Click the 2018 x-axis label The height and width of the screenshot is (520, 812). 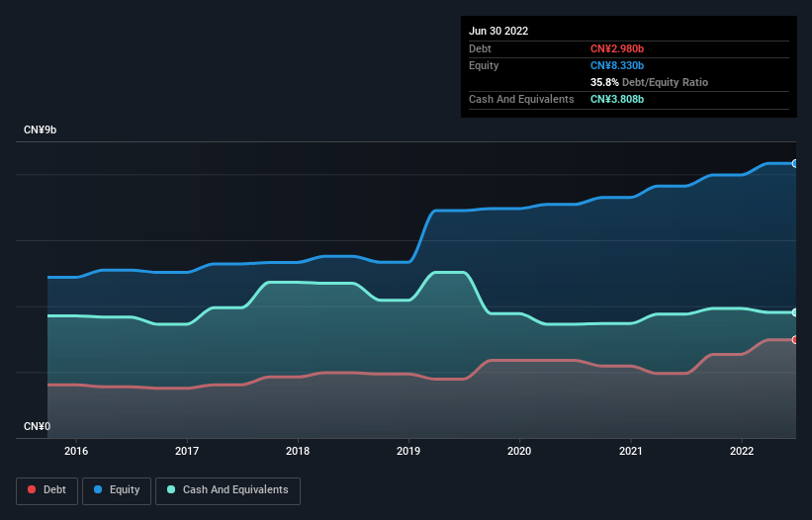click(x=298, y=451)
